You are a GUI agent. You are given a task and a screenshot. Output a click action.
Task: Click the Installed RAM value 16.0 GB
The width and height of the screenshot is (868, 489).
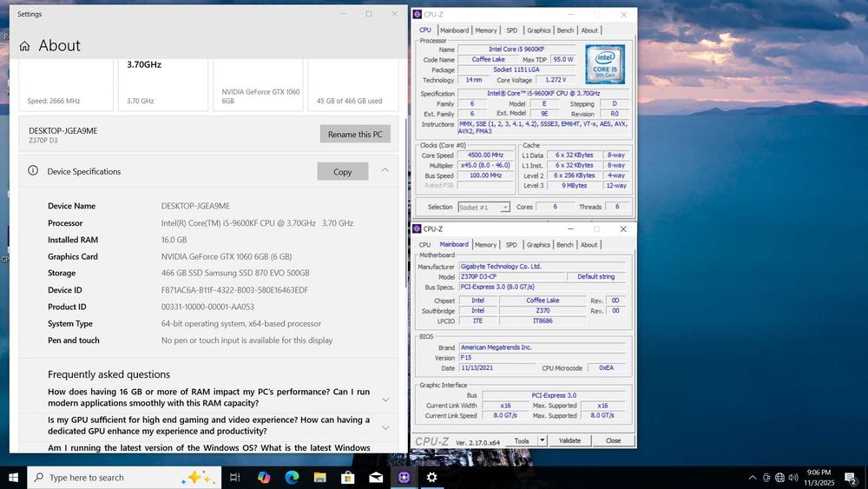[174, 240]
